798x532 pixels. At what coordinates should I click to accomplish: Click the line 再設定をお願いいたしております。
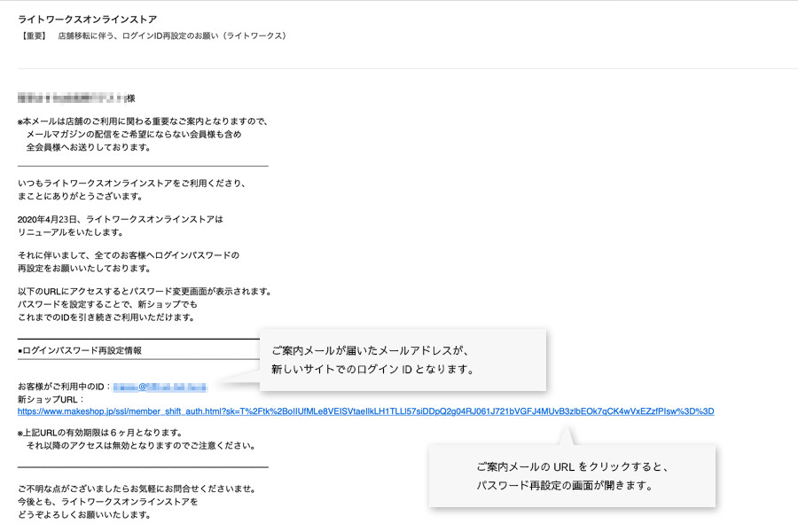[83, 268]
